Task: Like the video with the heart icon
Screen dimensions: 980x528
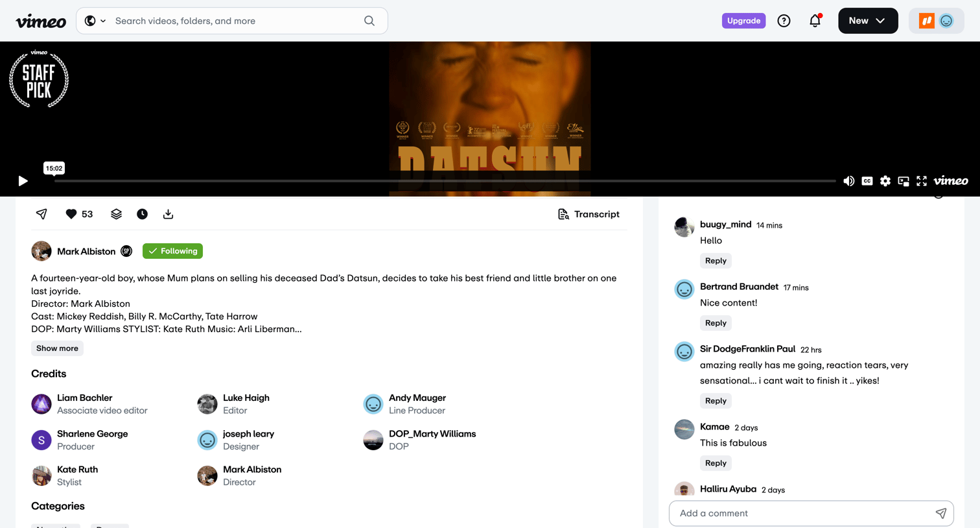Action: point(71,214)
